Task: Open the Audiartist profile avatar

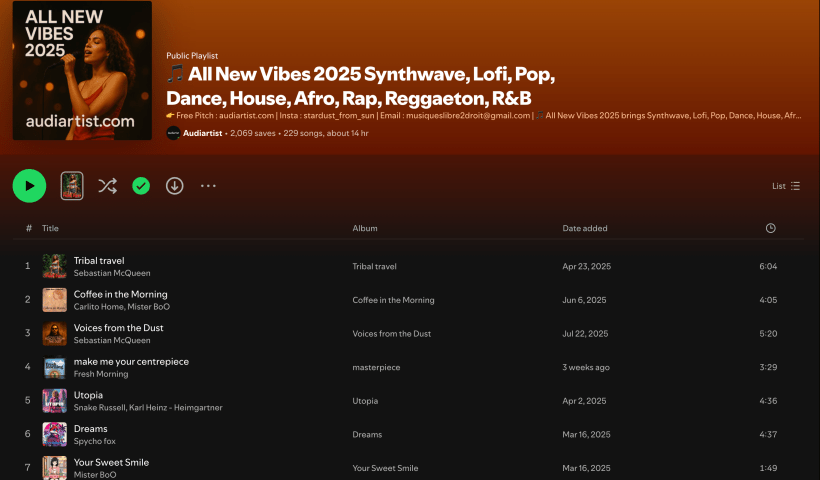Action: coord(173,133)
